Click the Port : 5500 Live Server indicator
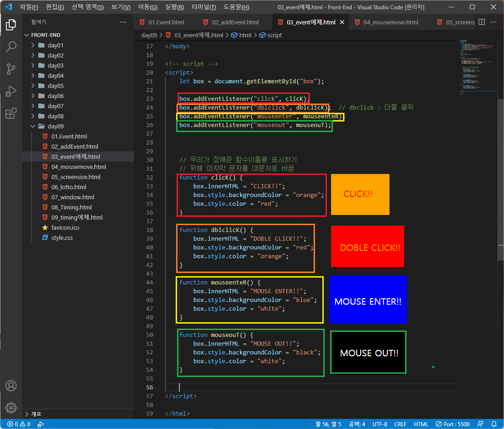504x429 pixels. tap(452, 424)
